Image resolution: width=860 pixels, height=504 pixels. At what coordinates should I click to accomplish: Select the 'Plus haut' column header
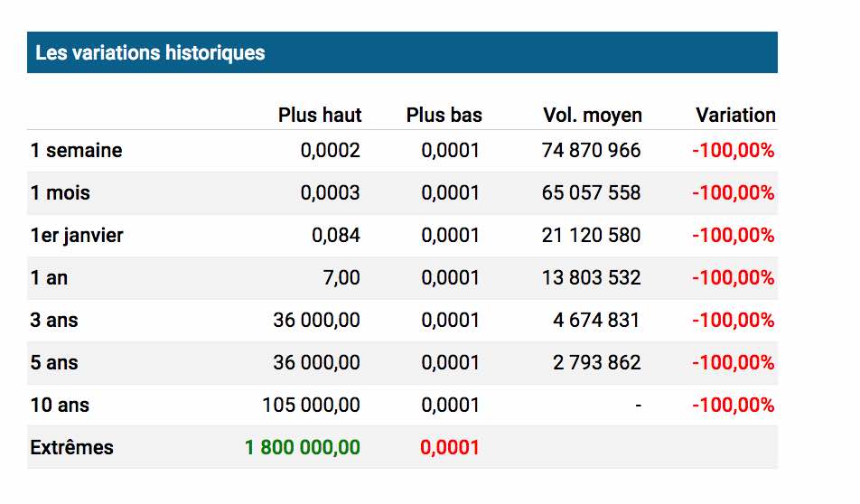pyautogui.click(x=320, y=115)
